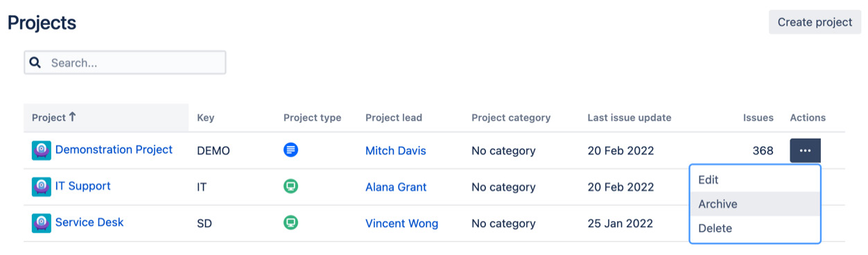This screenshot has height=255, width=868.
Task: Click the blue project type icon for DEMO
Action: (291, 150)
